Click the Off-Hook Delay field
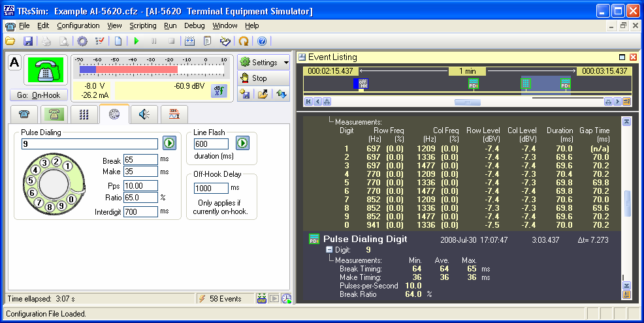 211,189
